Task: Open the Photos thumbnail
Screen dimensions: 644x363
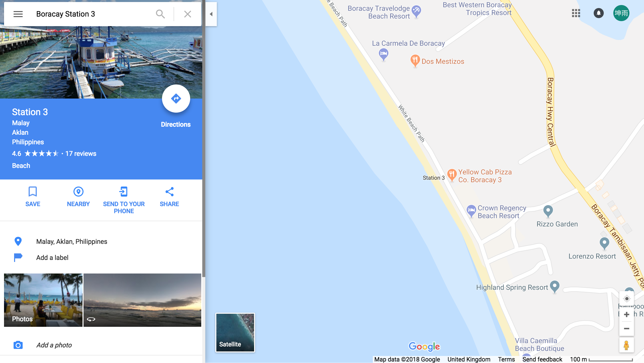Action: (43, 300)
